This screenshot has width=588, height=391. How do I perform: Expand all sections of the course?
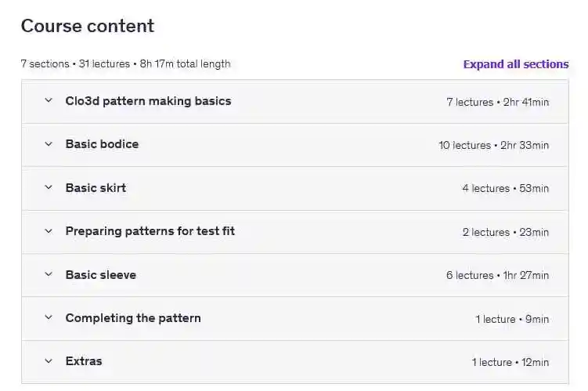coord(515,64)
